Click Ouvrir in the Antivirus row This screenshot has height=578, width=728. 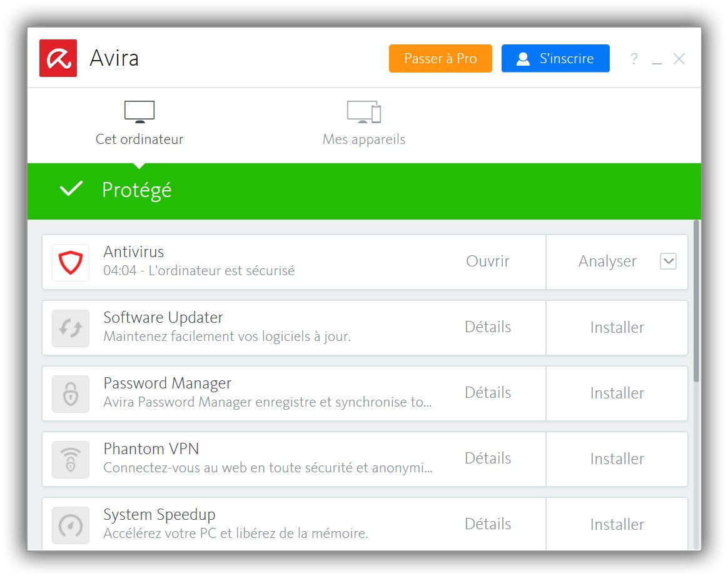[487, 261]
